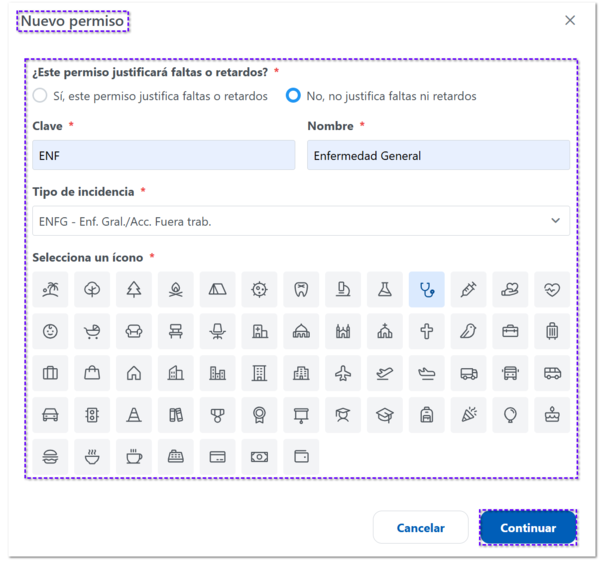Screen dimensions: 600x561
Task: Select the cross icon
Action: tap(427, 331)
